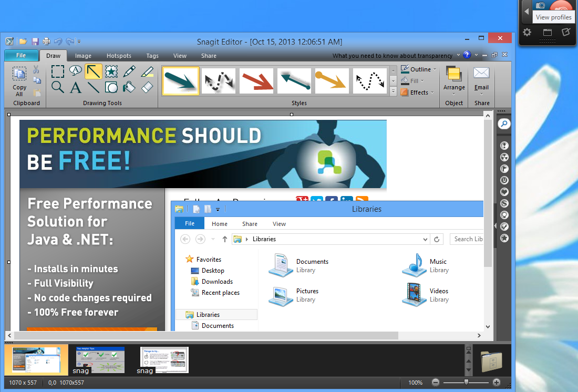Select the Text tool
This screenshot has width=578, height=392.
[76, 87]
